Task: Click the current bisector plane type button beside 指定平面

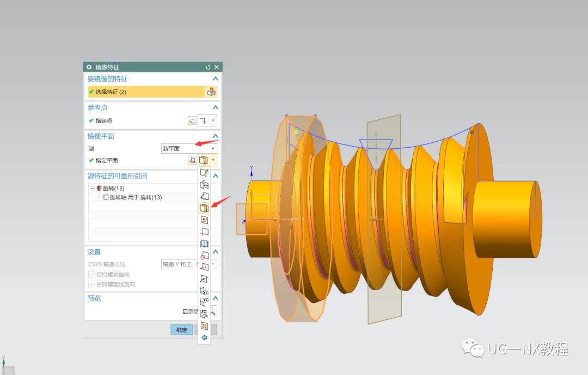Action: (203, 160)
